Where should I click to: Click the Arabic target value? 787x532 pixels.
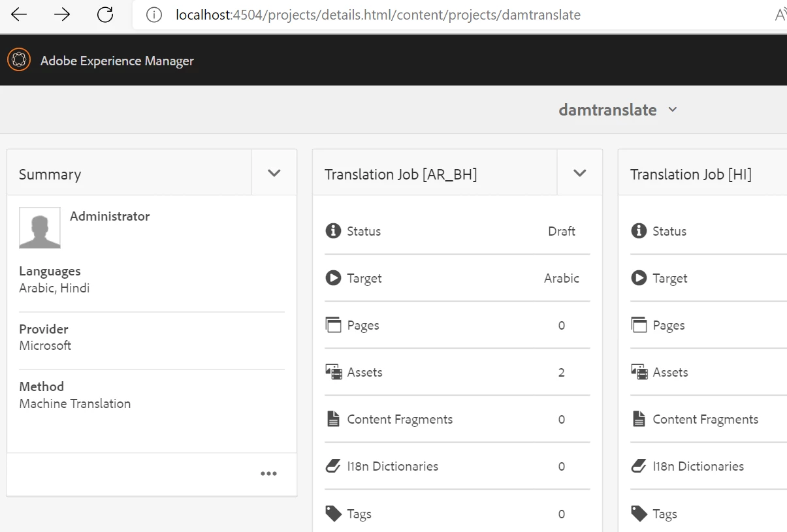point(562,278)
